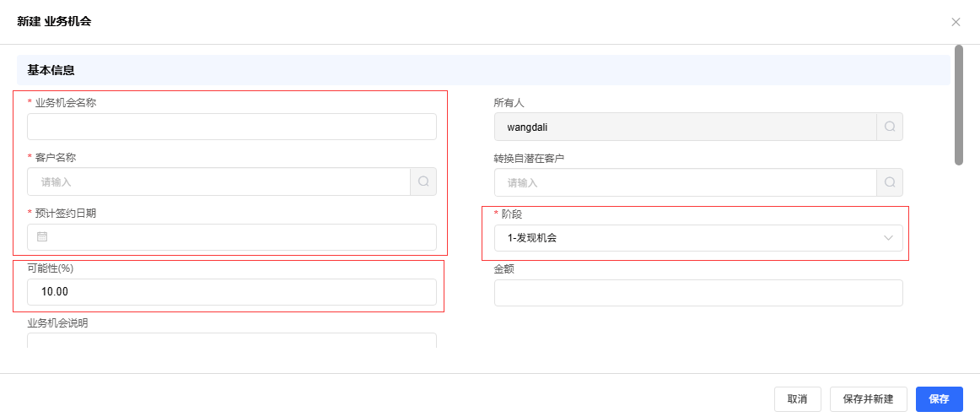Click the 可能性(%) field showing 10.00
This screenshot has width=980, height=417.
[232, 292]
